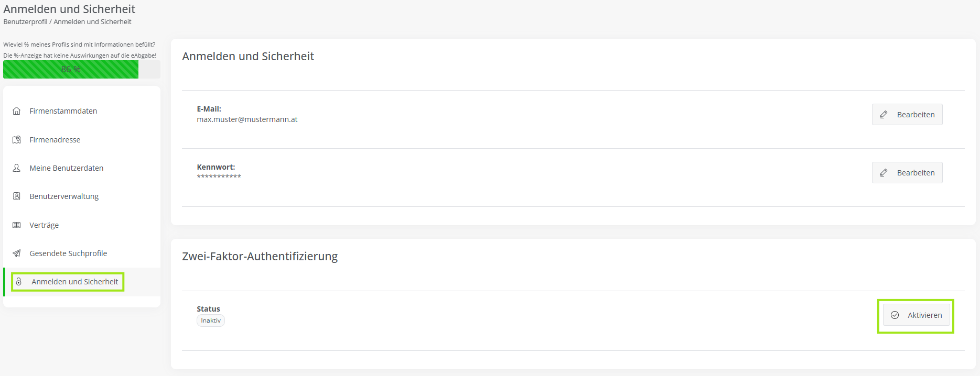Click the map pin icon for Firmenadresse
980x376 pixels.
coord(17,140)
